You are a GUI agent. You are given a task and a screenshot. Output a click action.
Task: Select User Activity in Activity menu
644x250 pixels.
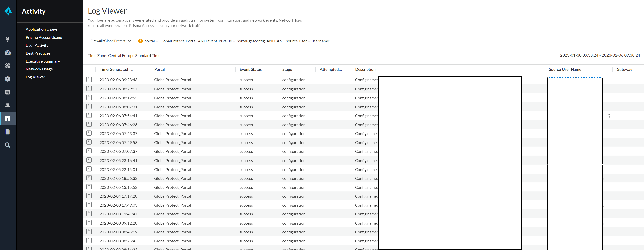pos(37,45)
